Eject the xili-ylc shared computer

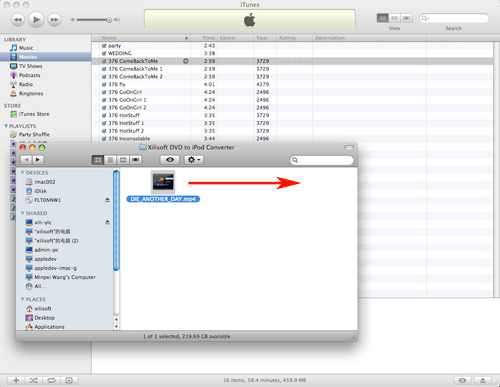pos(107,222)
